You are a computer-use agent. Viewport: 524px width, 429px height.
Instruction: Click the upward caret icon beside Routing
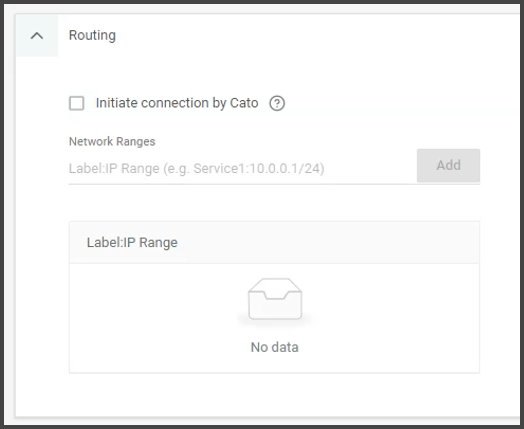(x=37, y=35)
